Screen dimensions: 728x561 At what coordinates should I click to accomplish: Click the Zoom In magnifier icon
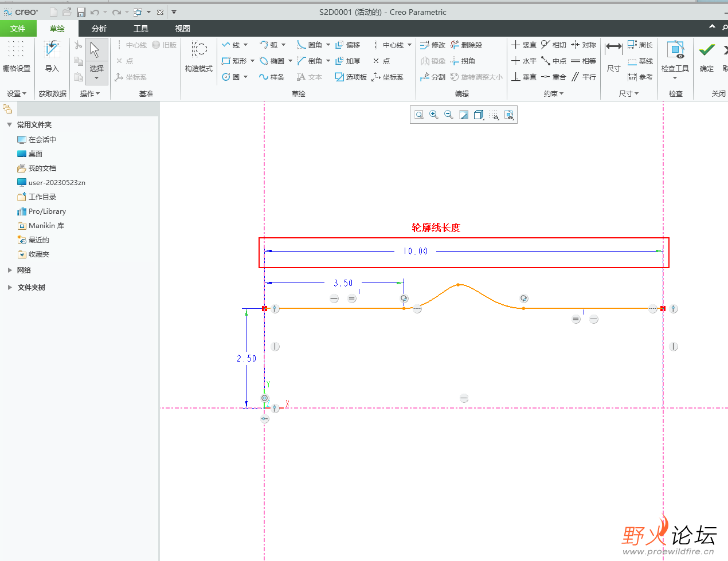click(x=434, y=115)
